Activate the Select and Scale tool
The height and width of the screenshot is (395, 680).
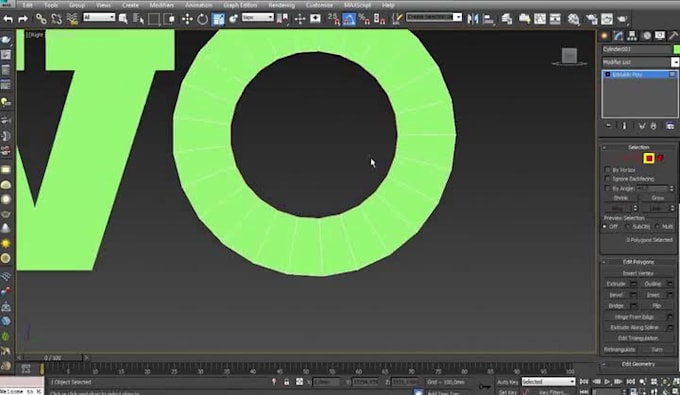point(219,19)
